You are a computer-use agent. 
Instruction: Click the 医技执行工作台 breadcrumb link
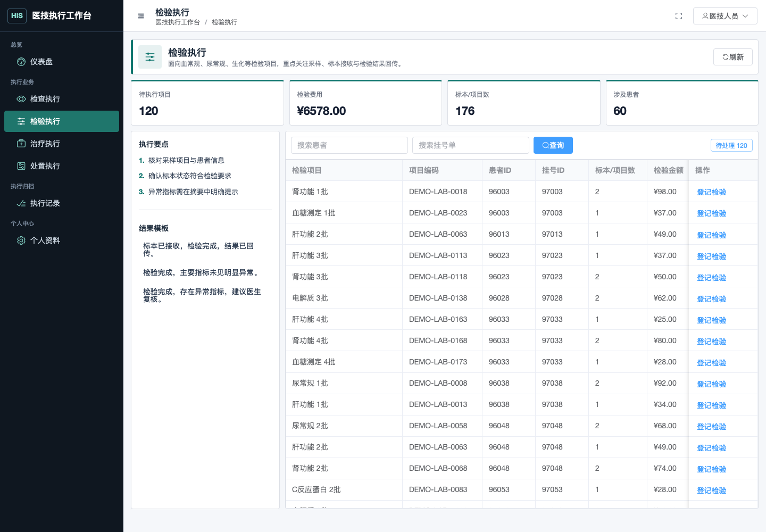tap(178, 22)
